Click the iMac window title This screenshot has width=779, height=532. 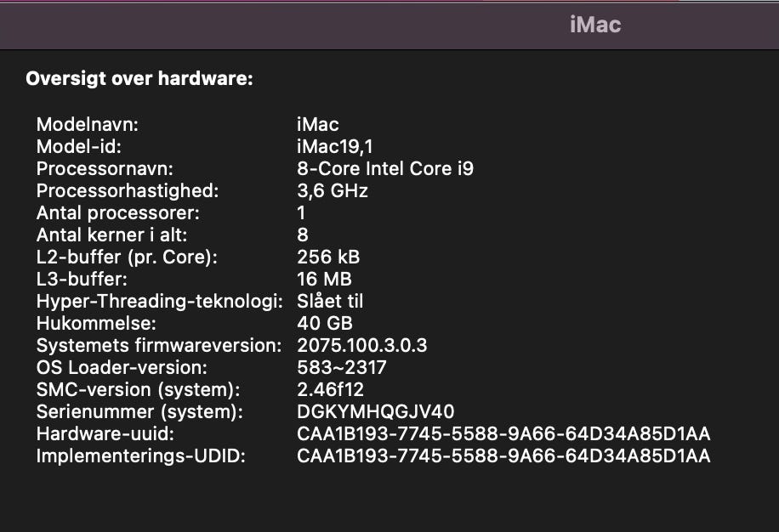point(595,25)
